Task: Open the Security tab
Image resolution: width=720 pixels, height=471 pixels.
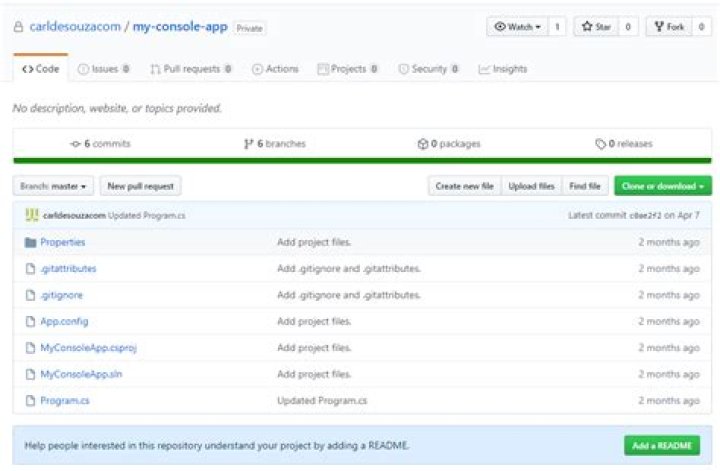Action: 428,69
